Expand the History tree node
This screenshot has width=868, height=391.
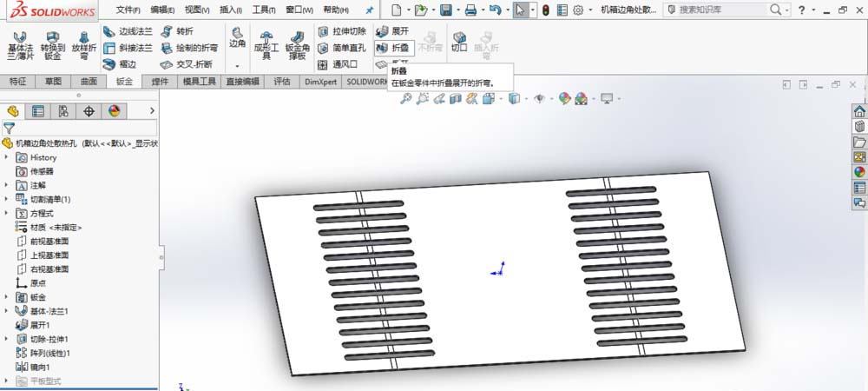tap(8, 157)
